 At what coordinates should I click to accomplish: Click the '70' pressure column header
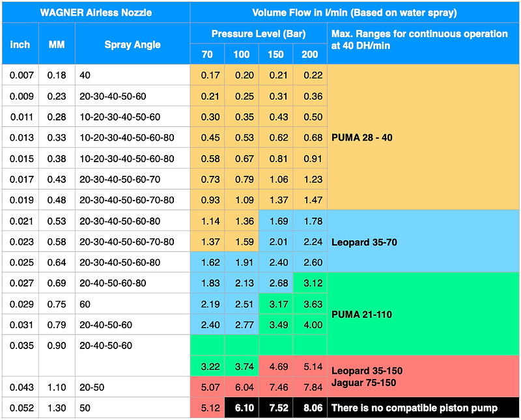pyautogui.click(x=207, y=54)
